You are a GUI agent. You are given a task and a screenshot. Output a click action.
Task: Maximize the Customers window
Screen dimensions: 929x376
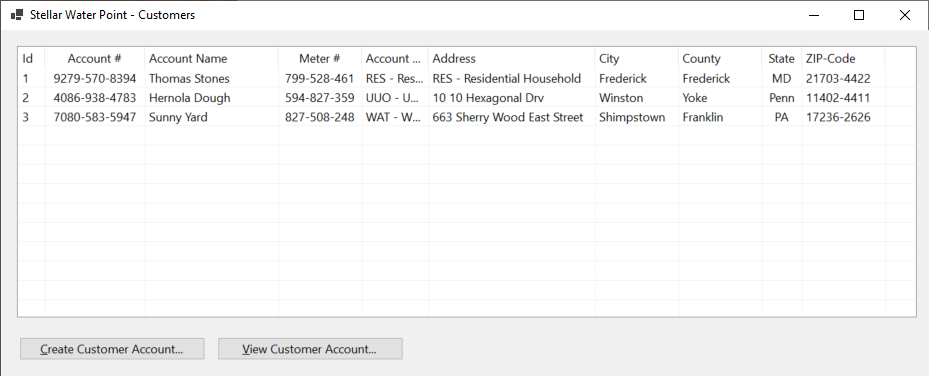click(858, 15)
